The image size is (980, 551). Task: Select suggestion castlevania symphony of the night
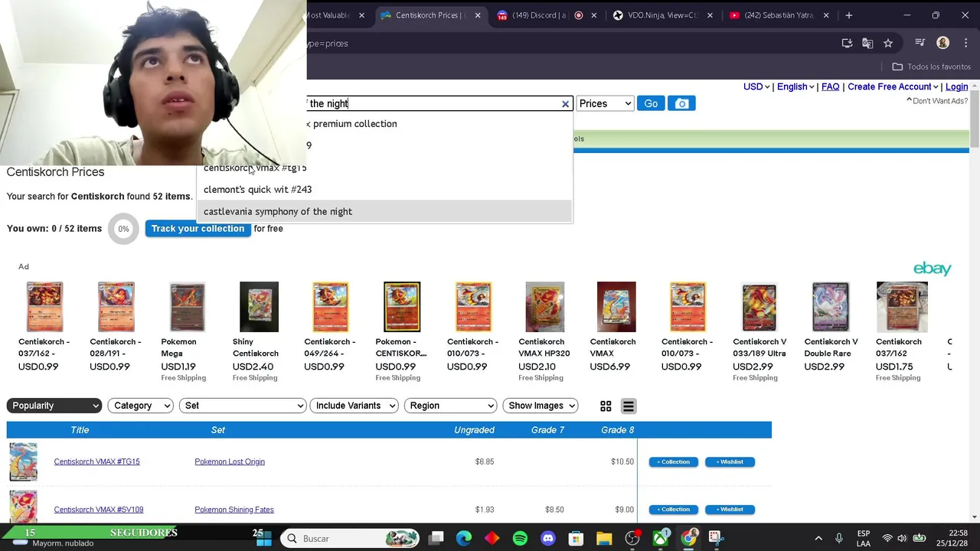(384, 211)
